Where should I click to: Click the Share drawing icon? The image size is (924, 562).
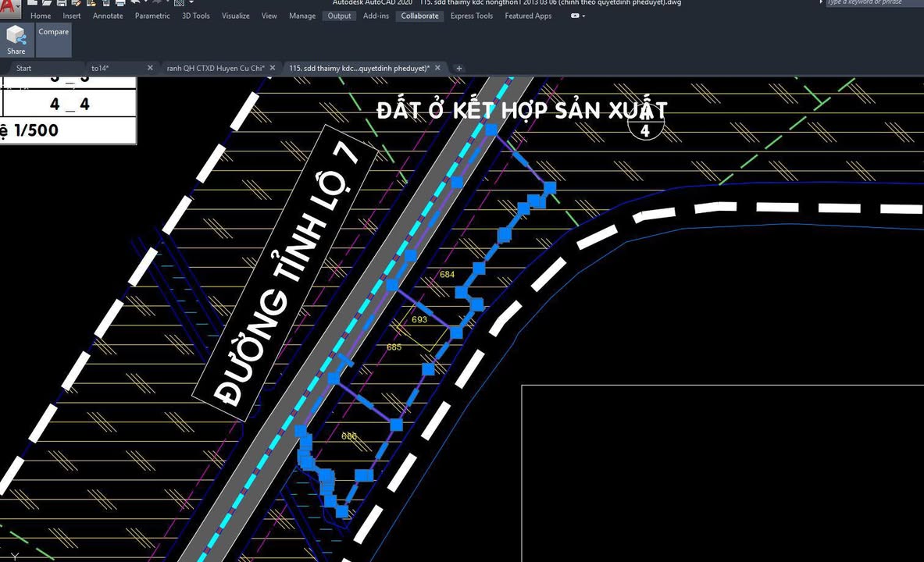coord(16,39)
